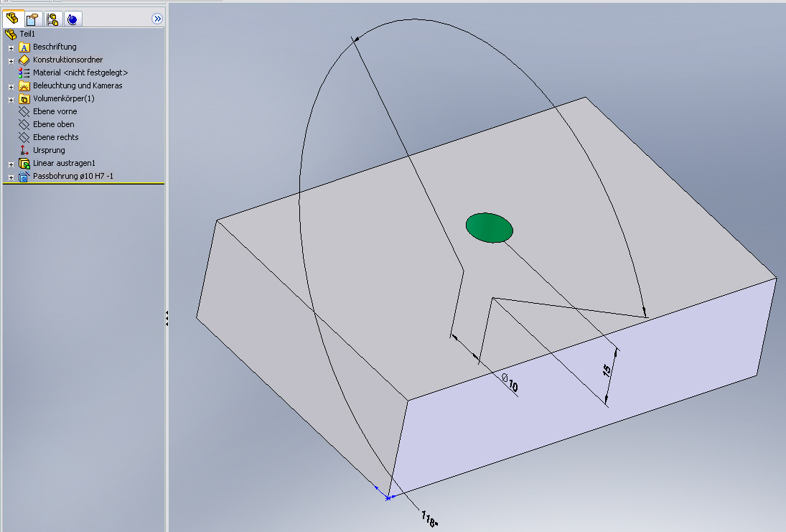
Task: Select Ursprung entry
Action: [x=49, y=151]
